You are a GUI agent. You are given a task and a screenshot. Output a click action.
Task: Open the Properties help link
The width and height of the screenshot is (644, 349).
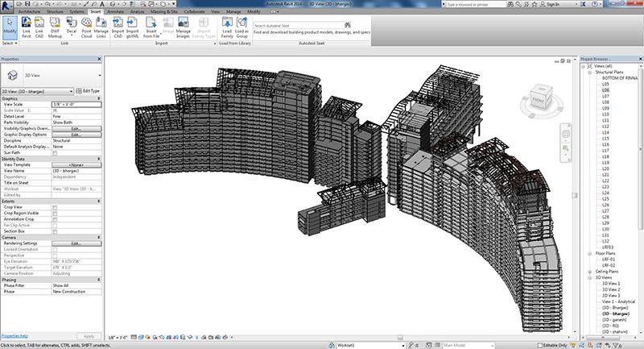point(14,335)
